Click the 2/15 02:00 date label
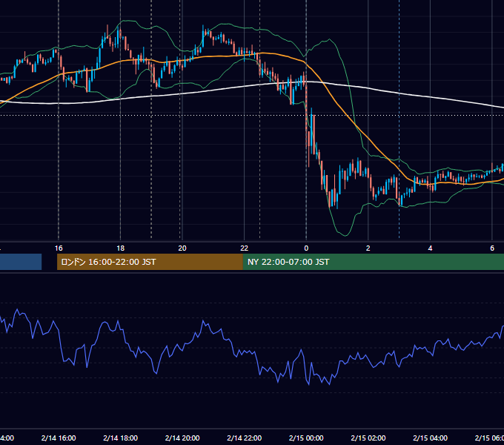The image size is (504, 445). 368,438
